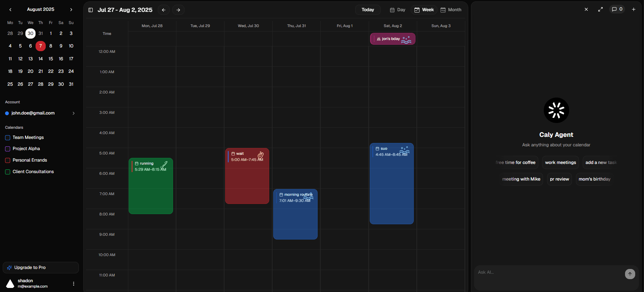Image resolution: width=644 pixels, height=292 pixels.
Task: Start a new chat with plus icon
Action: [x=634, y=9]
